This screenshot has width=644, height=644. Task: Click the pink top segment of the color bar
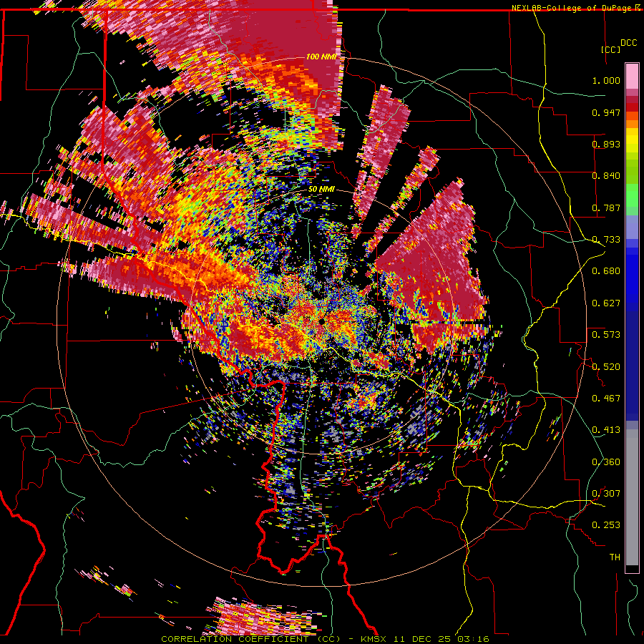coord(632,77)
